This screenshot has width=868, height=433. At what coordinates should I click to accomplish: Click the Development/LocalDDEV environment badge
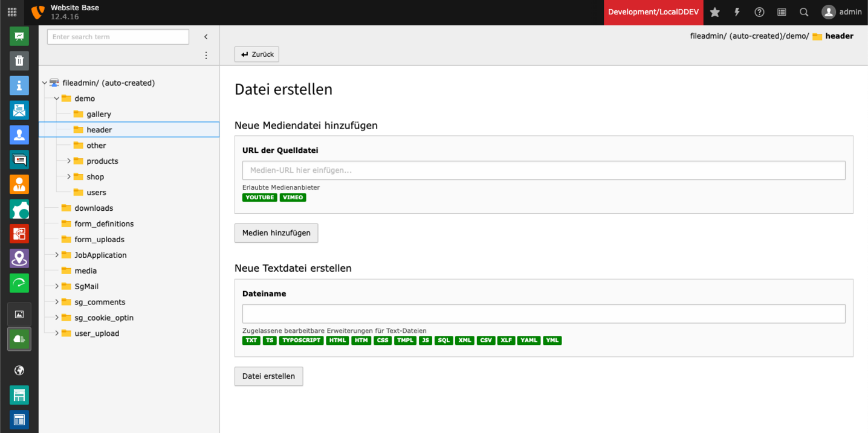[653, 12]
